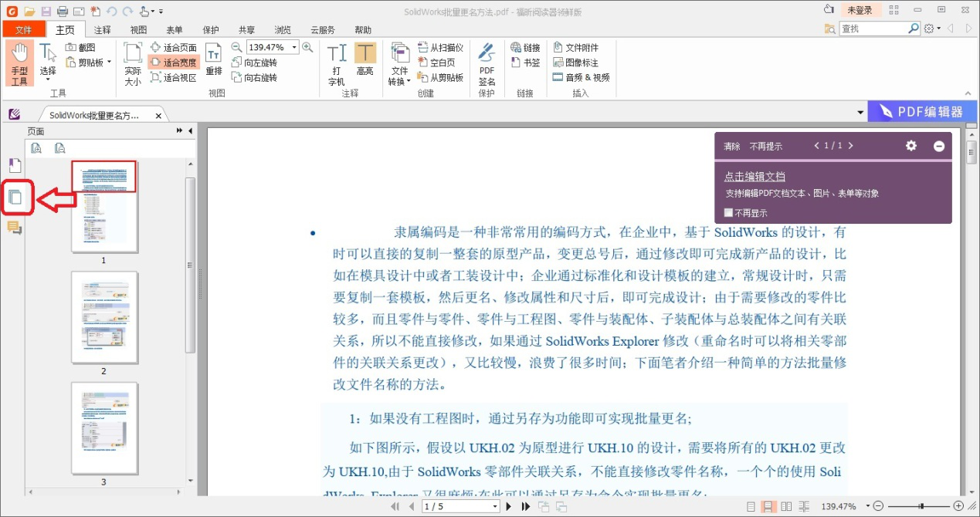Click the 截图 snapshot tool
This screenshot has height=517, width=980.
point(80,48)
